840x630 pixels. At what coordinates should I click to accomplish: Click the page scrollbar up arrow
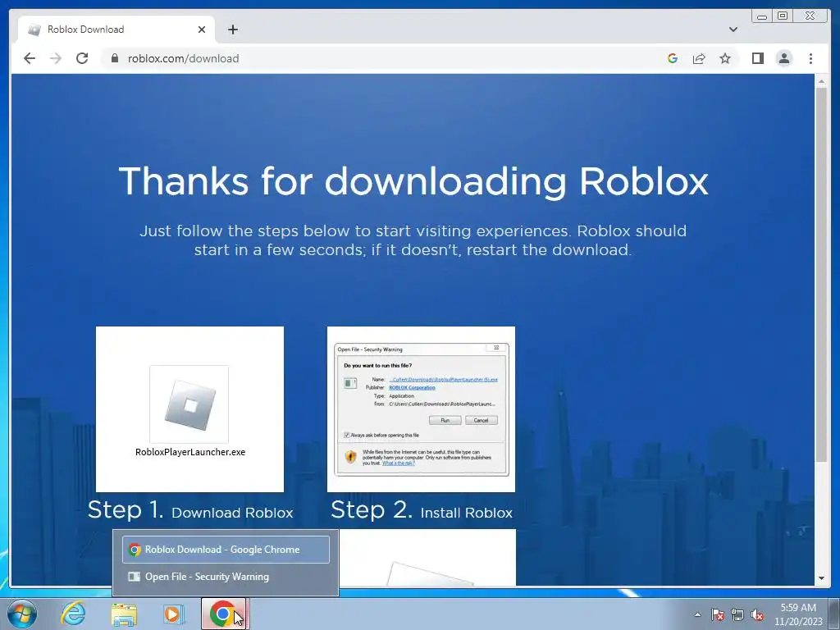821,81
